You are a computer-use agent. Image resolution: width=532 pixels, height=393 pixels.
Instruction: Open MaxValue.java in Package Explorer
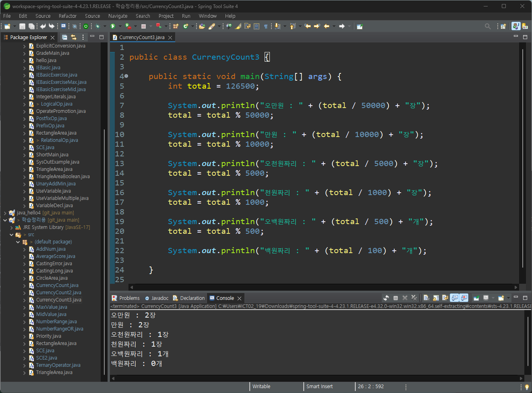click(x=51, y=307)
